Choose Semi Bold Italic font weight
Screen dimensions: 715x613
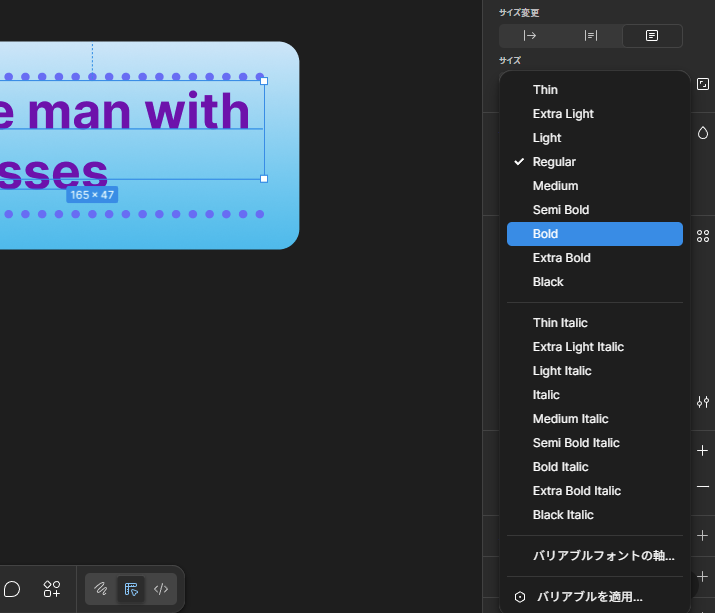point(576,443)
